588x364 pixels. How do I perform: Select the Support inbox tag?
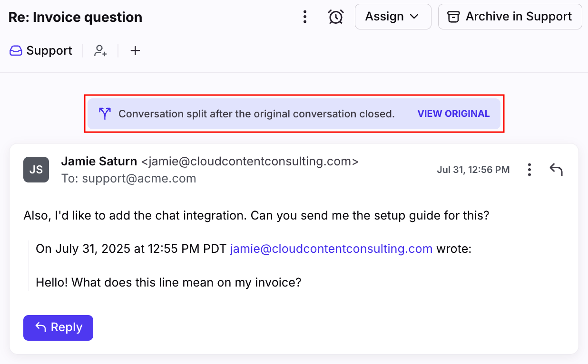[41, 51]
